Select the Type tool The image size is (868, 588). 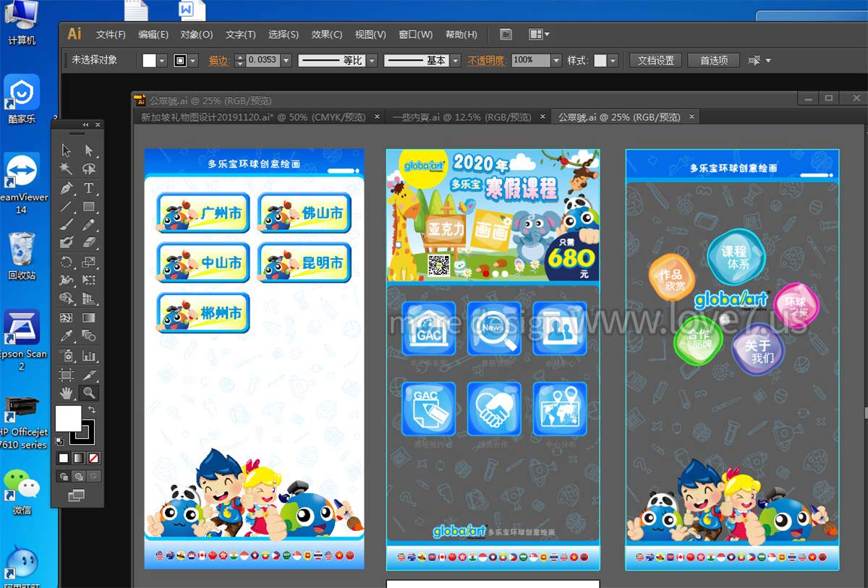[x=89, y=188]
